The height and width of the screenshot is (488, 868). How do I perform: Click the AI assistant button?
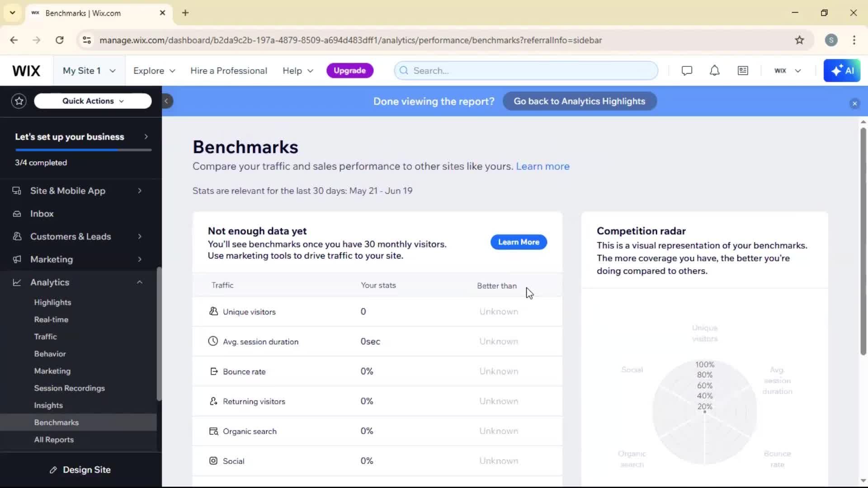(842, 71)
